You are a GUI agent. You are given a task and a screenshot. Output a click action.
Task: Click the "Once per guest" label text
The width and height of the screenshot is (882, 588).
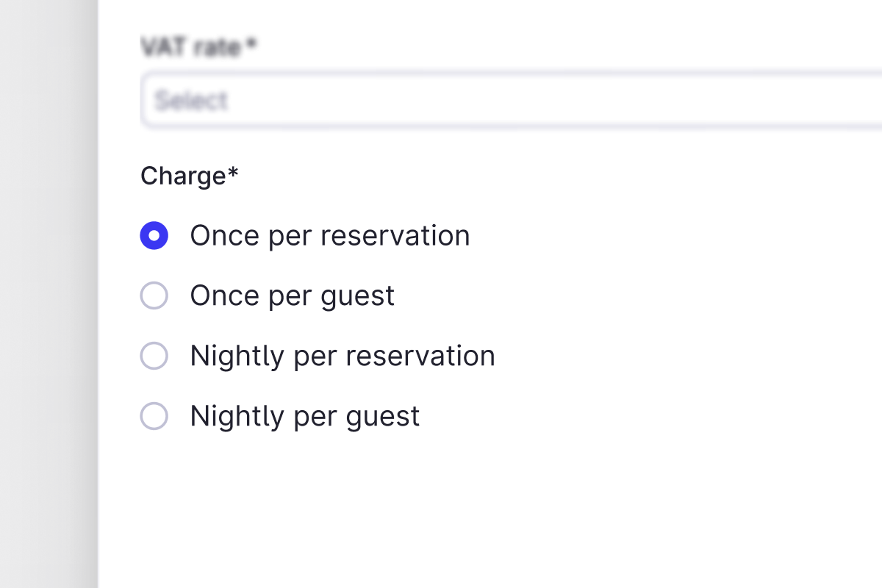coord(292,296)
